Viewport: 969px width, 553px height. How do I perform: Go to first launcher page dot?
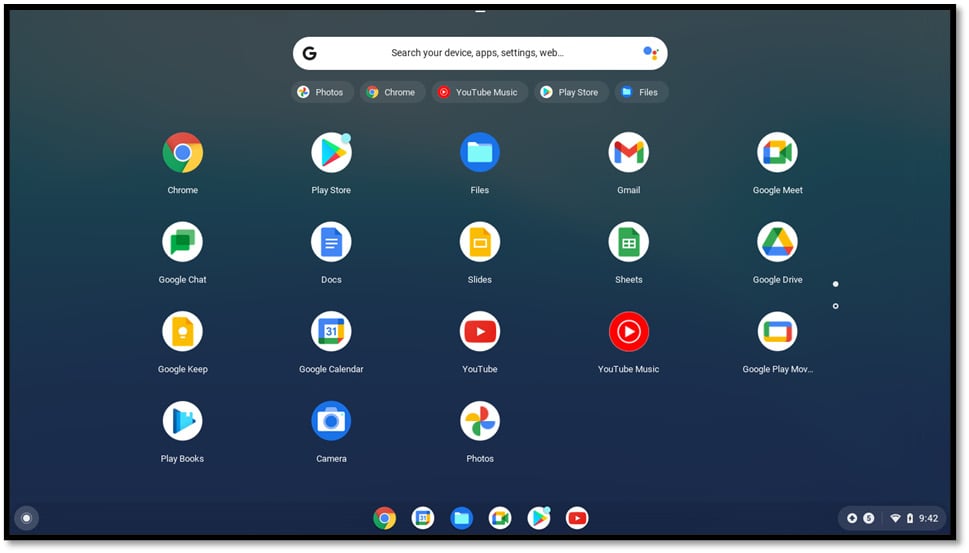pos(836,284)
